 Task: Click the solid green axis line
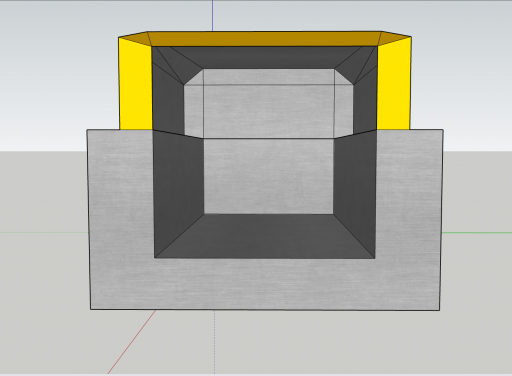477,233
